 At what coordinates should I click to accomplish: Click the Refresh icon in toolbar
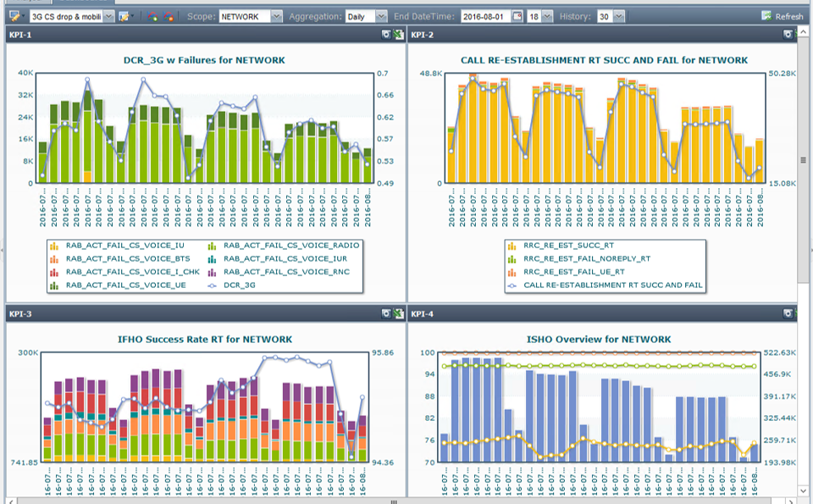click(x=766, y=16)
